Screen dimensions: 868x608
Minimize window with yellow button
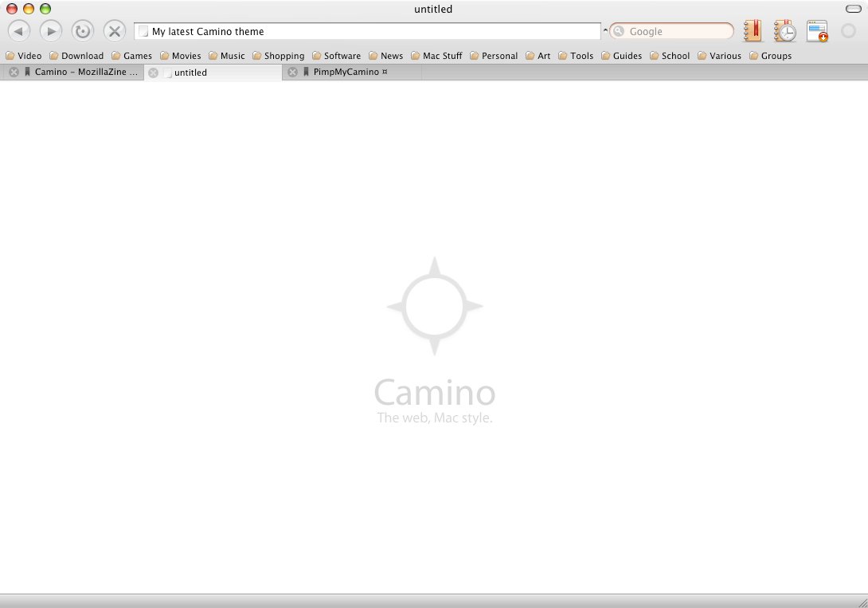click(28, 9)
